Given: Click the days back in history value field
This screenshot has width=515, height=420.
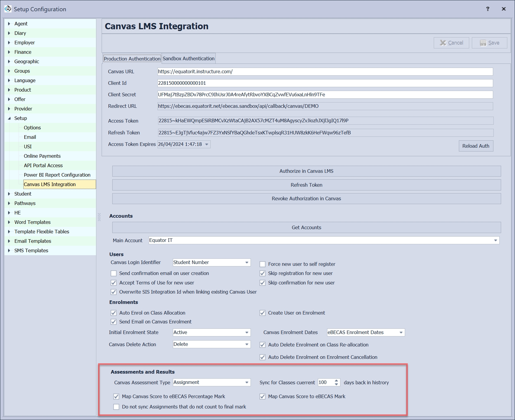Looking at the screenshot, I should coord(326,382).
